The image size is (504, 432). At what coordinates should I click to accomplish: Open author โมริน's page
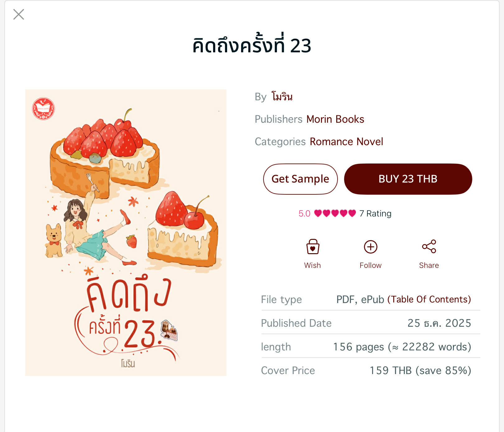pos(282,97)
